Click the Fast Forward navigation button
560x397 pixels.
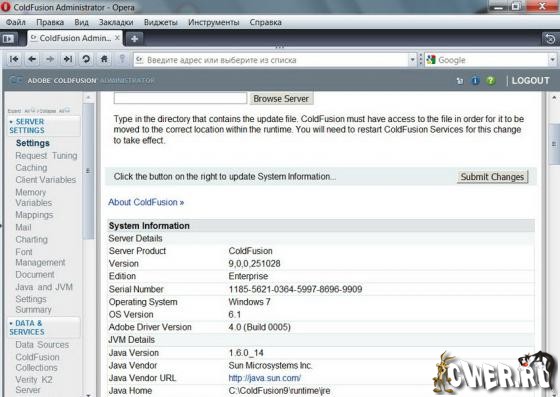[x=68, y=59]
